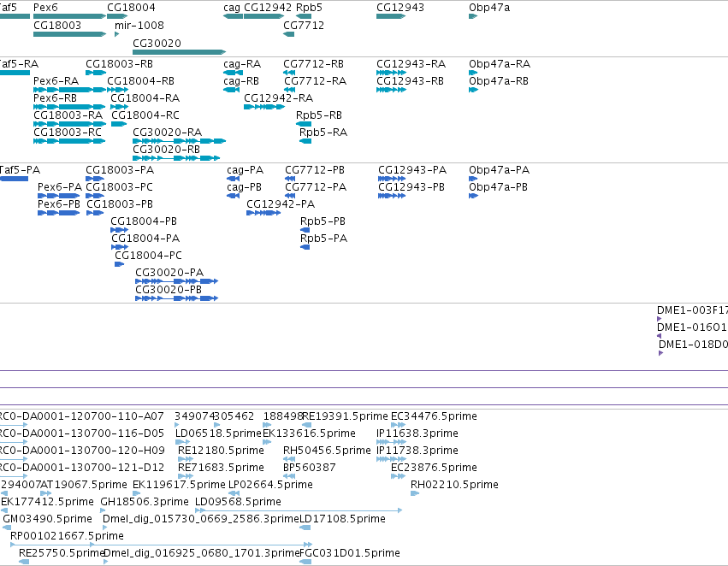Click the Pex6-PB protein label
Image resolution: width=728 pixels, height=566 pixels.
click(59, 204)
